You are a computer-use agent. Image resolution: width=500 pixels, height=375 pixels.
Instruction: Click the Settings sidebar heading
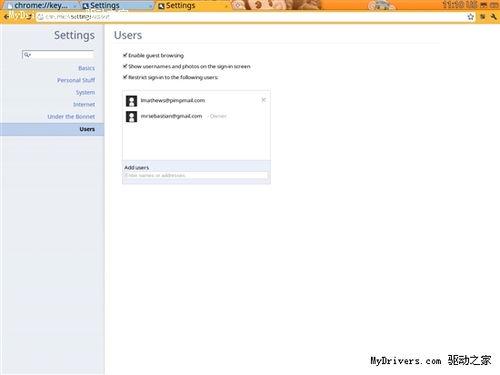(x=74, y=35)
